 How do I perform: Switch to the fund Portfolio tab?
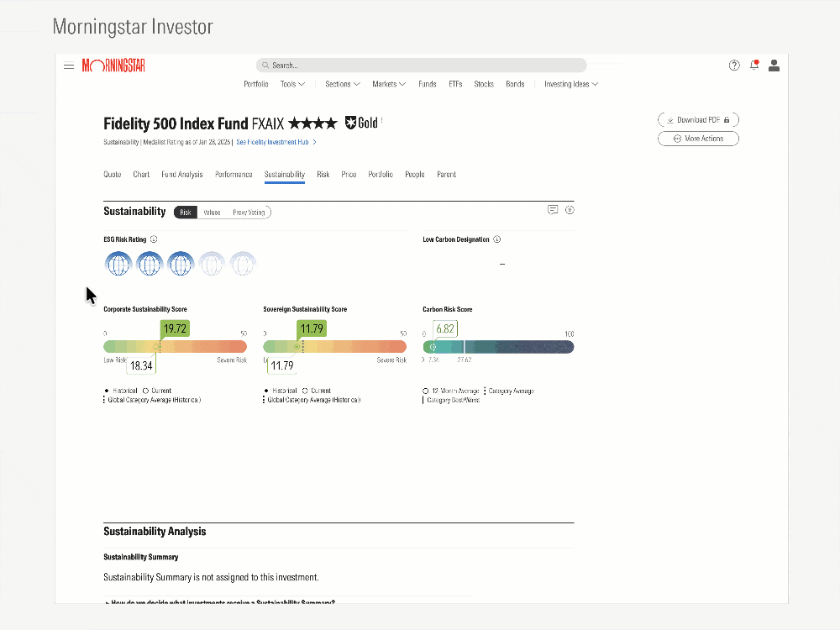tap(381, 174)
